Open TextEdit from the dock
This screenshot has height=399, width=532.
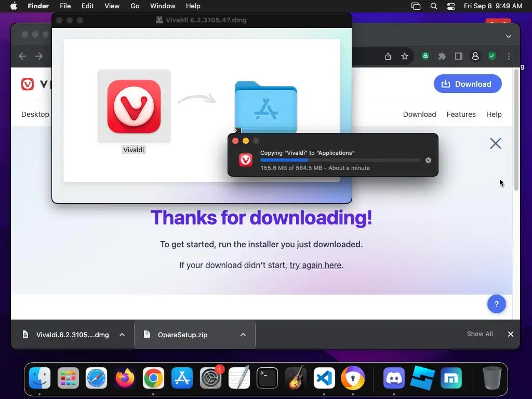pyautogui.click(x=239, y=378)
